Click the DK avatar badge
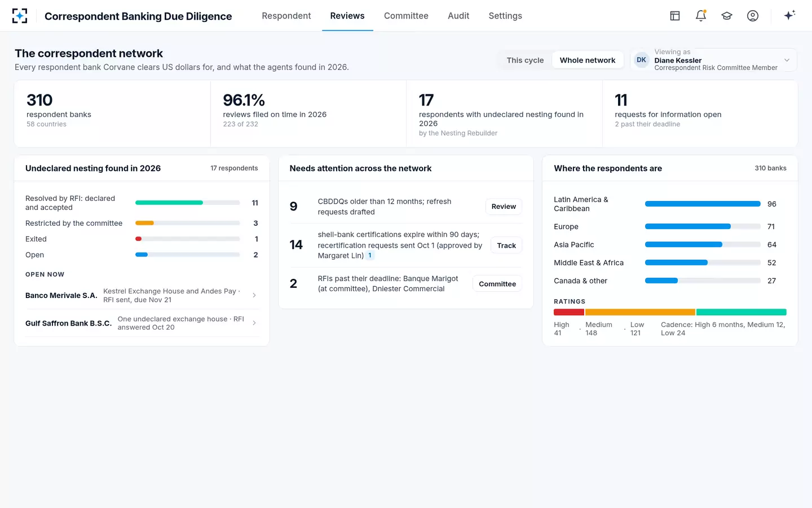This screenshot has height=508, width=812. 642,60
